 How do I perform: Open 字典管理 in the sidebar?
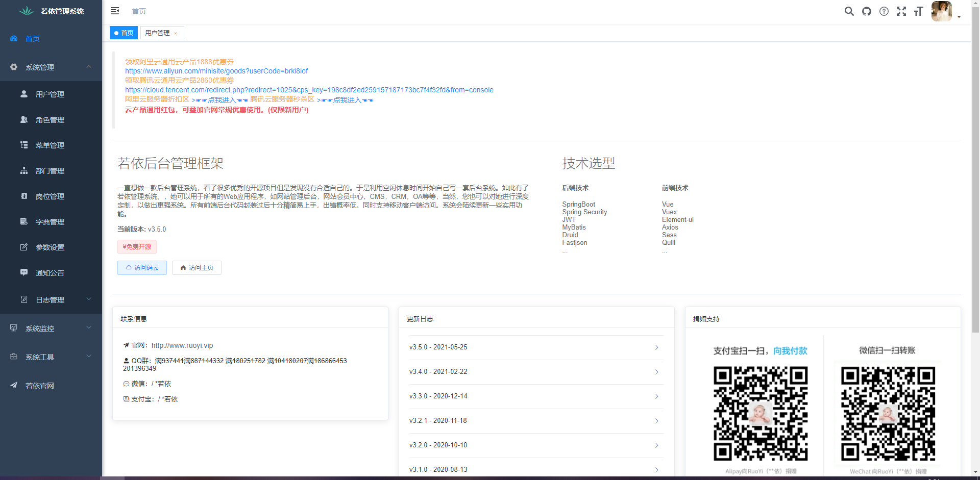[x=51, y=222]
